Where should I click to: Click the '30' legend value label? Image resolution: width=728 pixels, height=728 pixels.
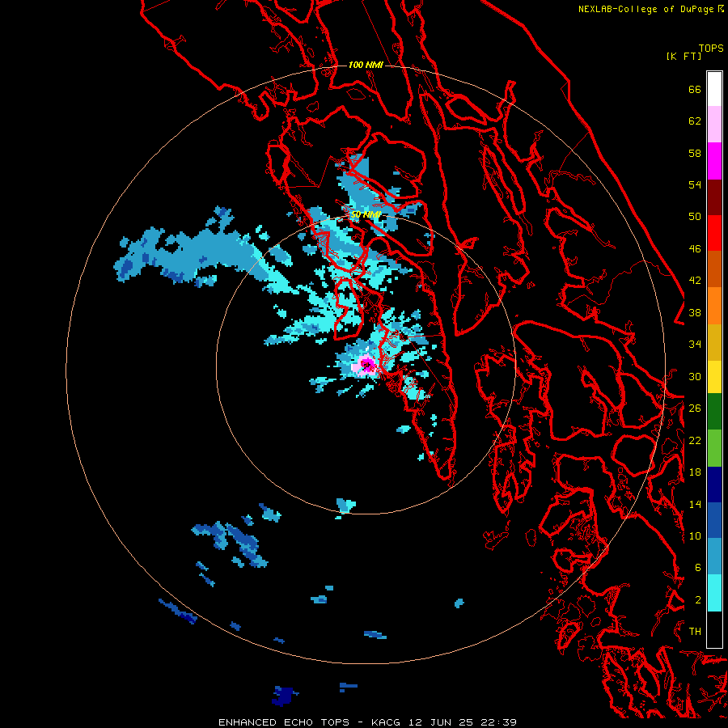coord(695,376)
